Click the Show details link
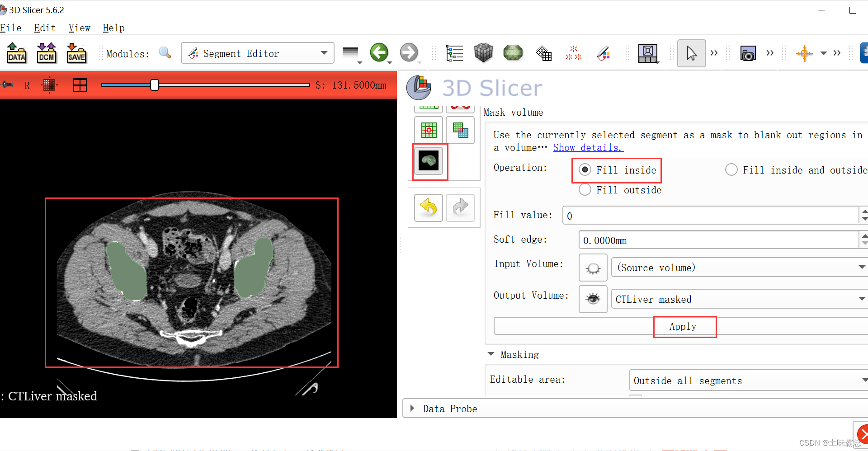The height and width of the screenshot is (451, 868). [588, 147]
